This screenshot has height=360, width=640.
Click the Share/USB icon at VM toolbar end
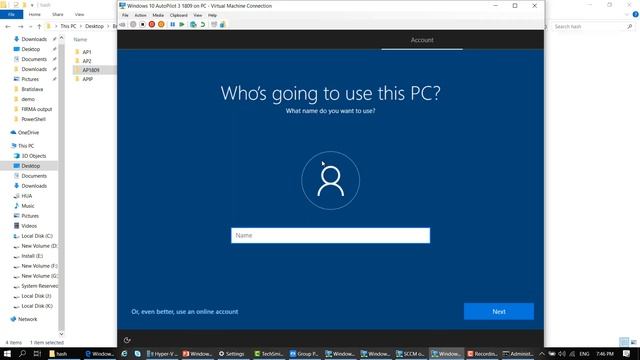pos(223,24)
